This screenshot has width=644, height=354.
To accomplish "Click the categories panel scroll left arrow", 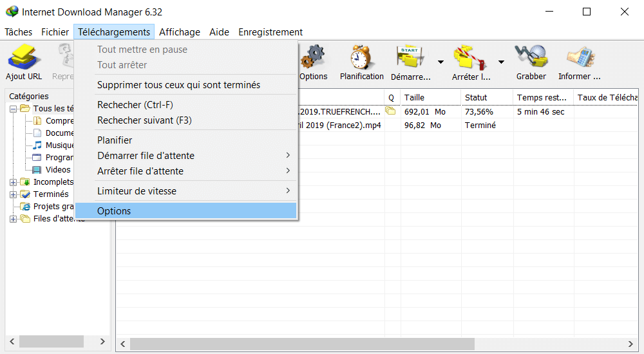I will 12,341.
